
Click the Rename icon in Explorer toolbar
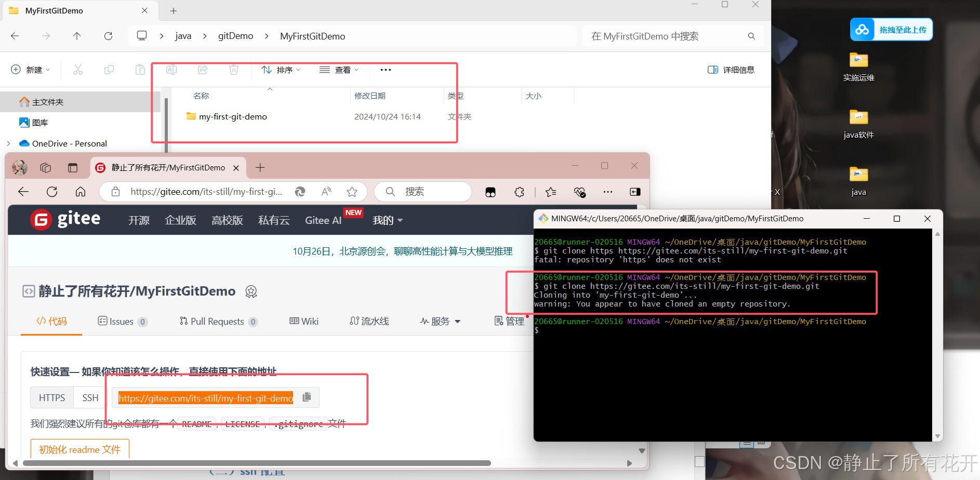171,70
